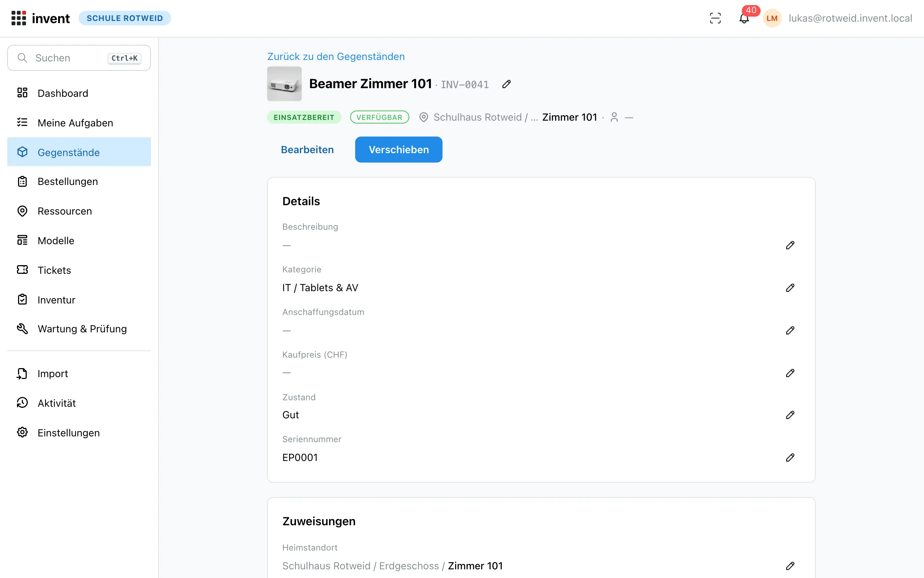Click the Dashboard sidebar icon
The width and height of the screenshot is (924, 578).
pyautogui.click(x=22, y=93)
